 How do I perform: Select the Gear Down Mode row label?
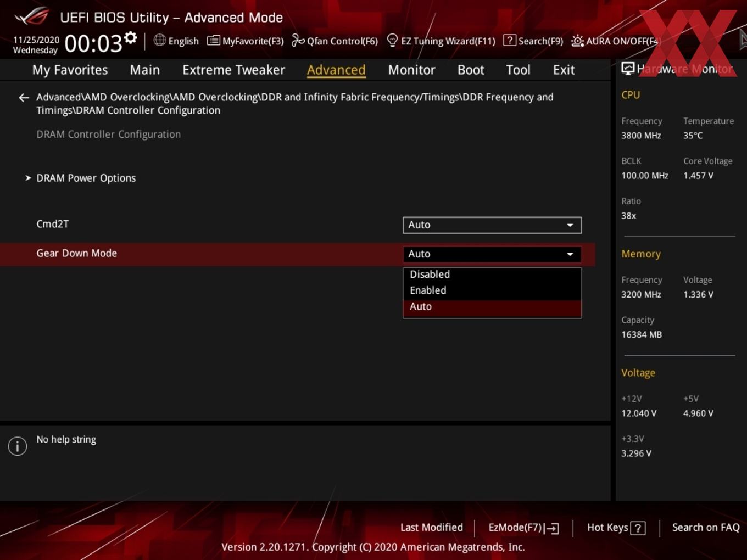tap(77, 253)
